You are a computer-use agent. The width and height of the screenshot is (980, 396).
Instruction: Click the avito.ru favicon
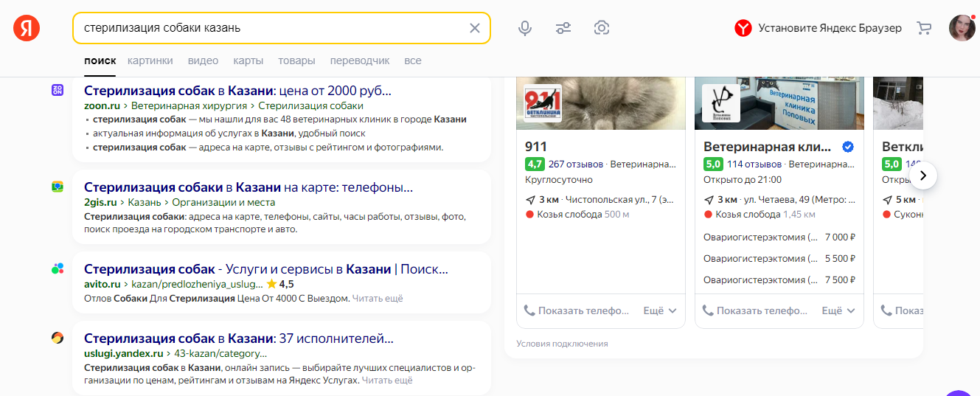point(58,268)
